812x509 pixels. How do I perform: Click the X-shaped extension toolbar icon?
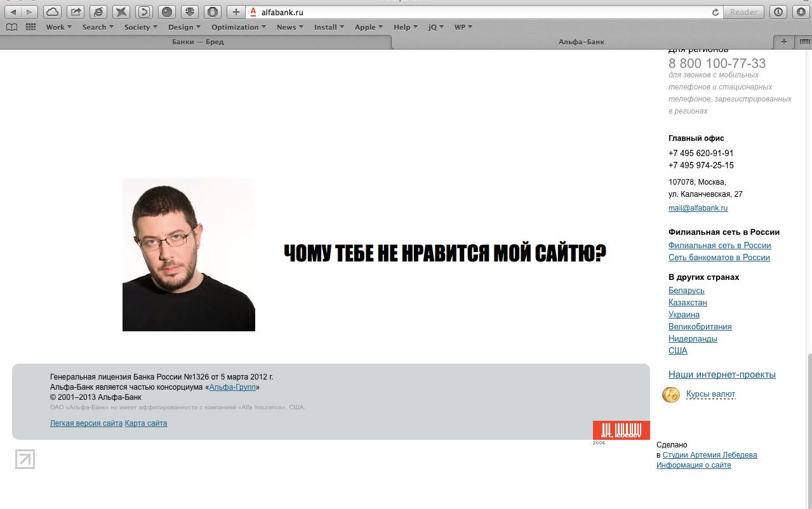(121, 12)
